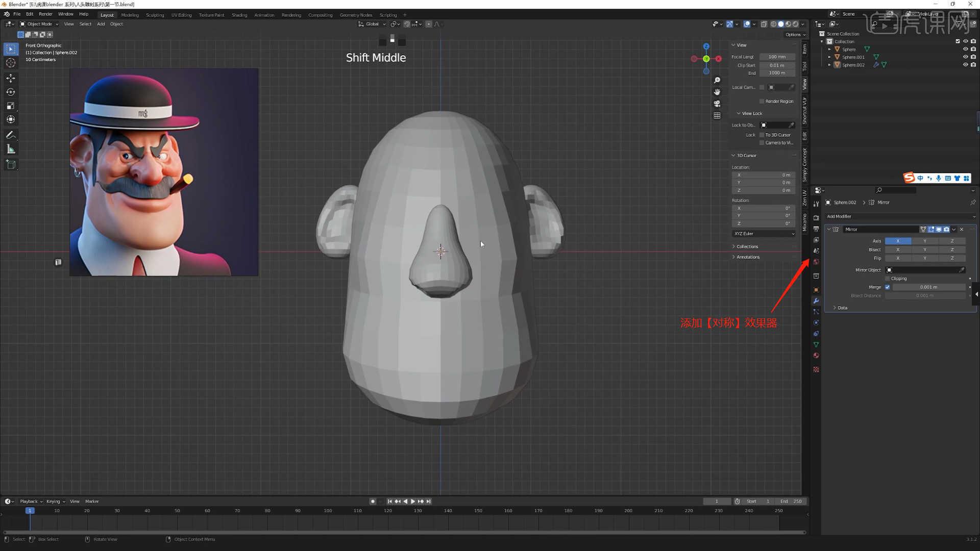
Task: Click the character reference image
Action: tap(163, 172)
